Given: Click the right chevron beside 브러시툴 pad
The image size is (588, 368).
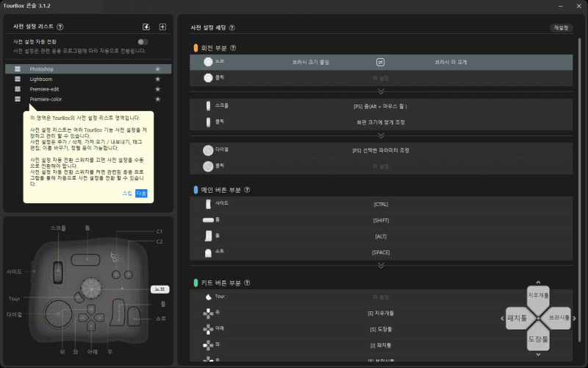Looking at the screenshot, I should pyautogui.click(x=574, y=319).
